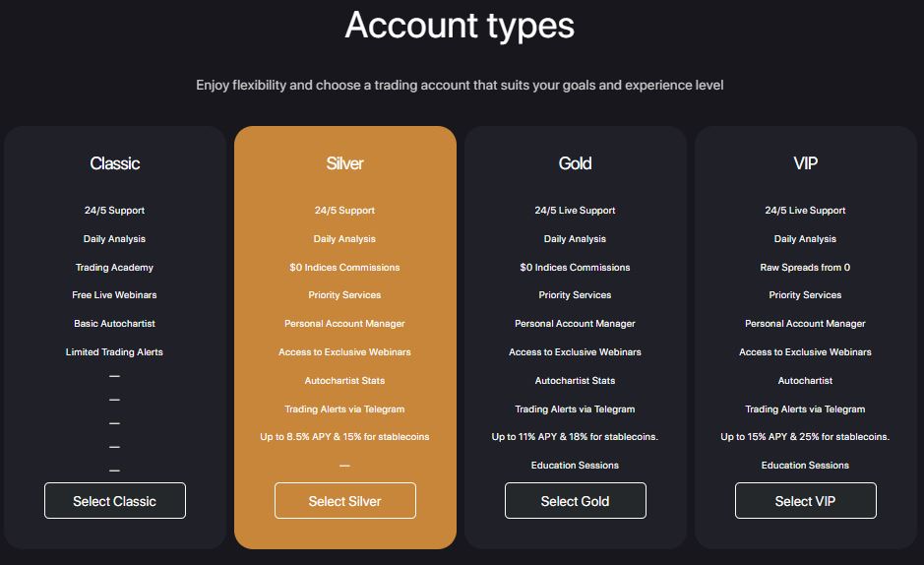The height and width of the screenshot is (565, 924).
Task: Click Up to 11% APY Gold feature
Action: (575, 437)
